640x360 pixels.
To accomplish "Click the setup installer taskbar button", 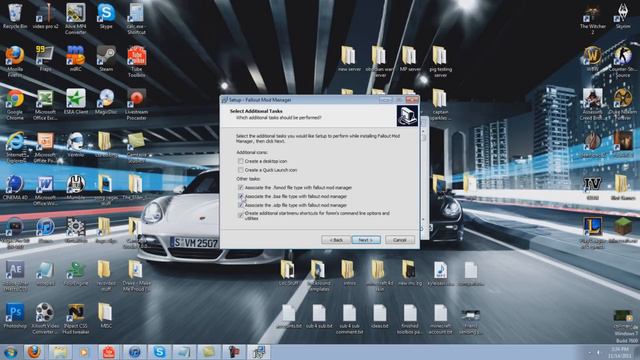I will [x=259, y=352].
